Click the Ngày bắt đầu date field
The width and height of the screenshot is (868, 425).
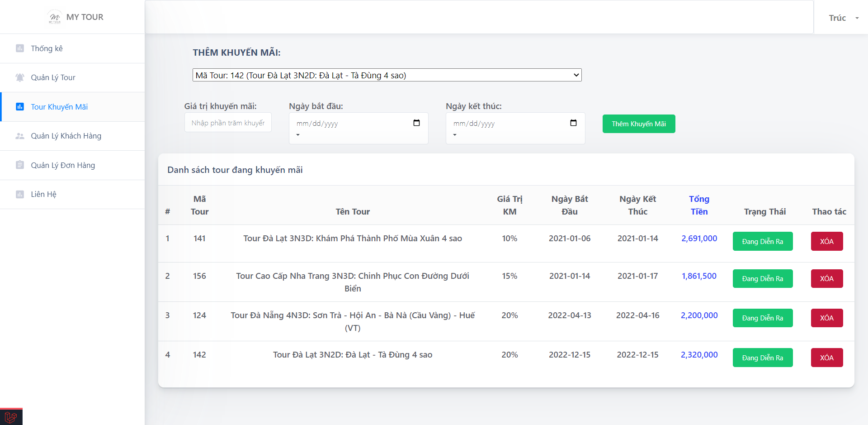click(x=359, y=128)
